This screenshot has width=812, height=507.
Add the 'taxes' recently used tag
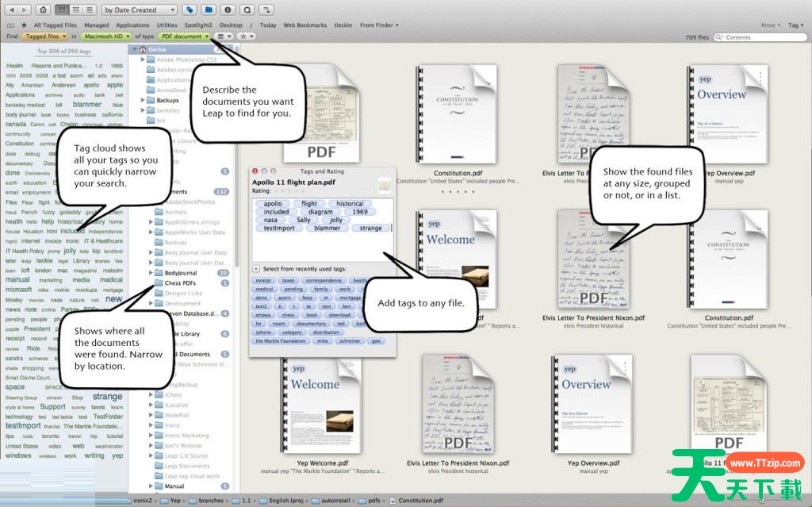[x=289, y=280]
